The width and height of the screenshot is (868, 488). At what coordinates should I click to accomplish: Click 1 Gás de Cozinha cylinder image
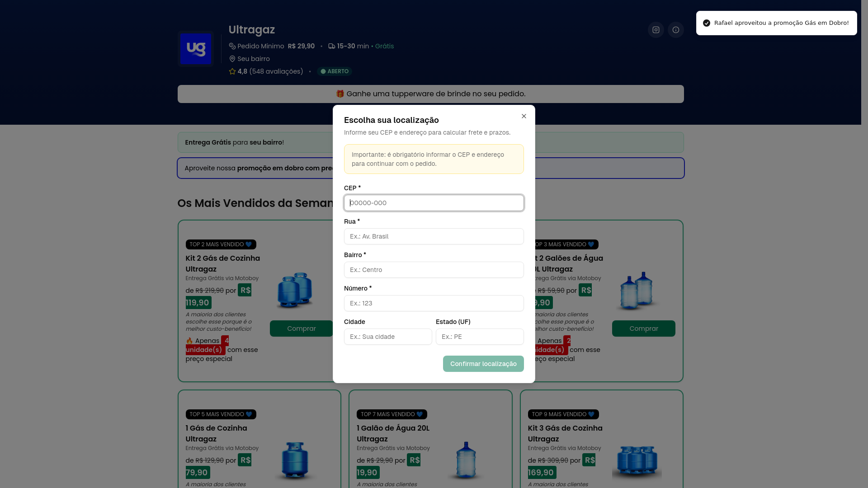point(295,460)
